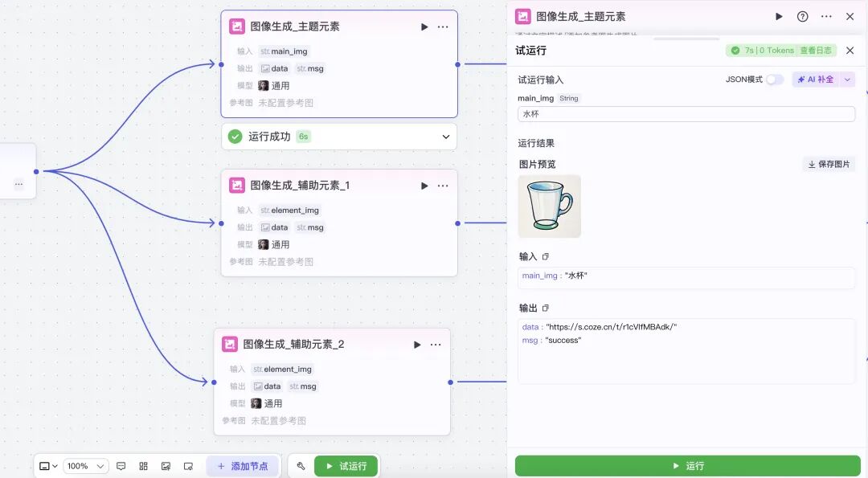Click the side panel header image icon
The width and height of the screenshot is (868, 478).
(x=523, y=17)
